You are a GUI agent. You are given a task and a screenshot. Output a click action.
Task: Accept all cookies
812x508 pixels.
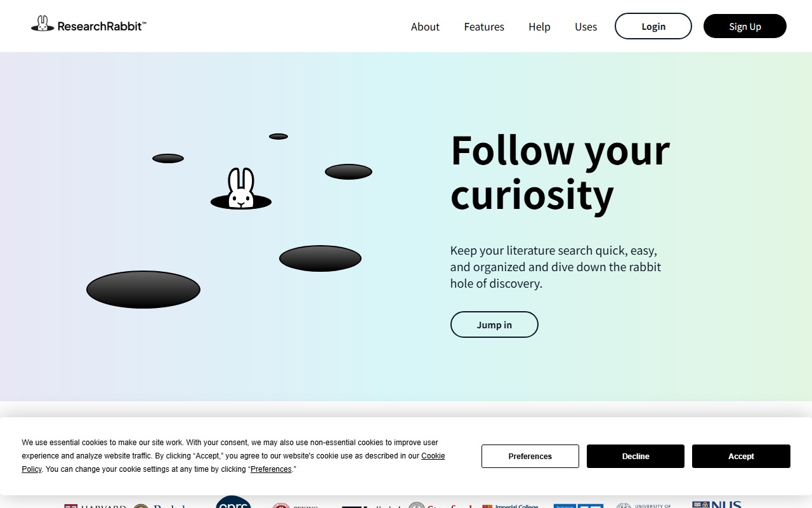741,456
